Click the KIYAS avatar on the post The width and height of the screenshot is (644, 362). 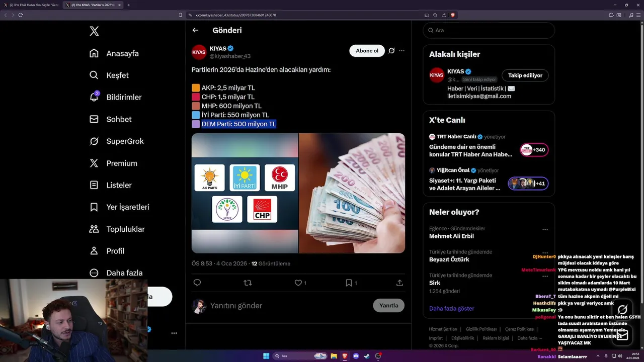[x=199, y=52]
